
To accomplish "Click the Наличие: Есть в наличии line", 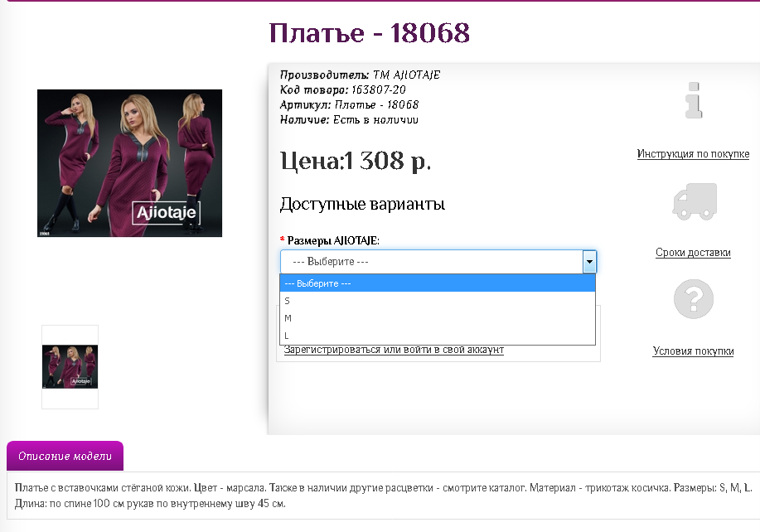I will pyautogui.click(x=349, y=119).
